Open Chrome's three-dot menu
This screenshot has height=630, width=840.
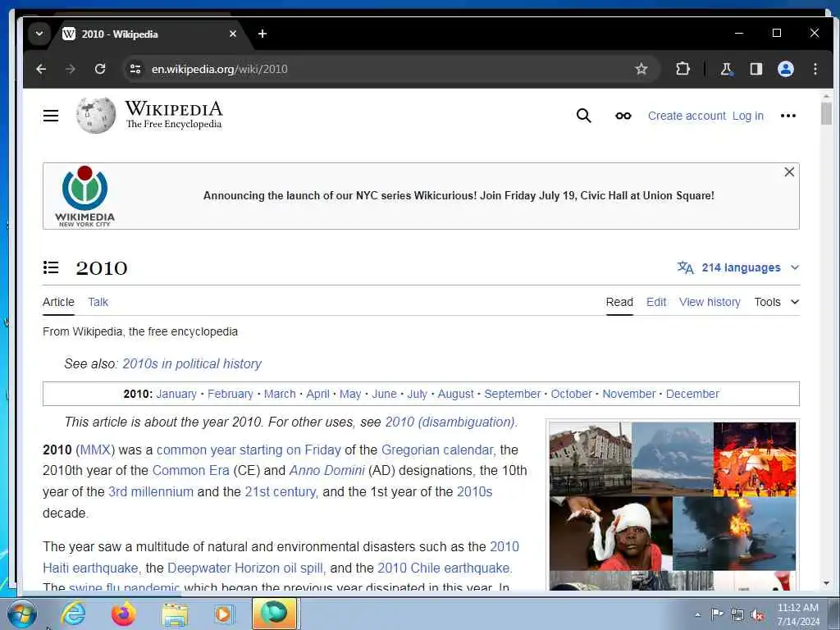[815, 69]
